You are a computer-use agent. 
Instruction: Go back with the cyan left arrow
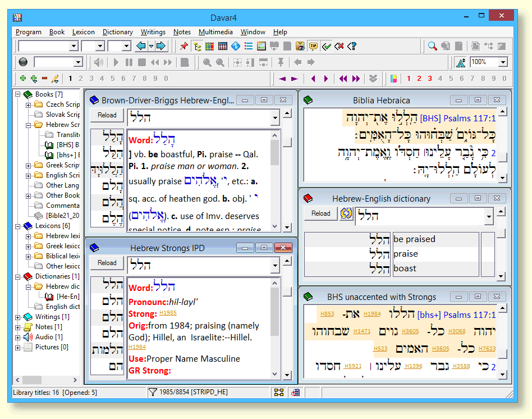coord(141,46)
